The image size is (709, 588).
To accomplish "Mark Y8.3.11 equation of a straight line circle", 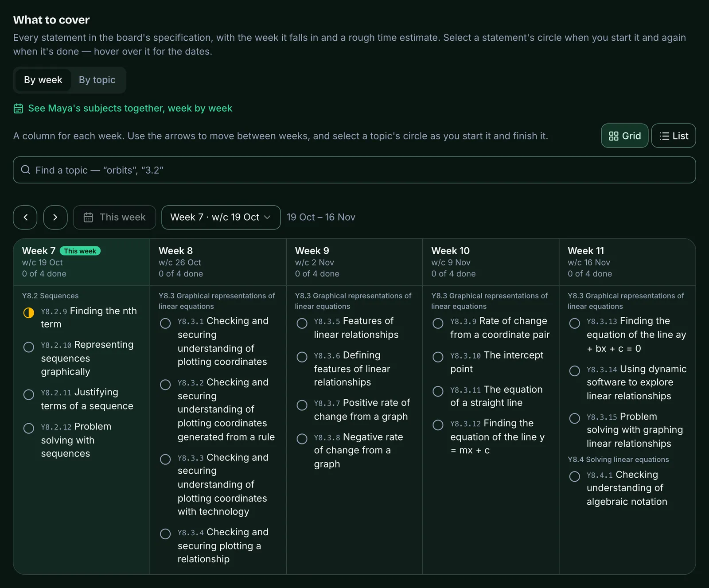I will (438, 391).
